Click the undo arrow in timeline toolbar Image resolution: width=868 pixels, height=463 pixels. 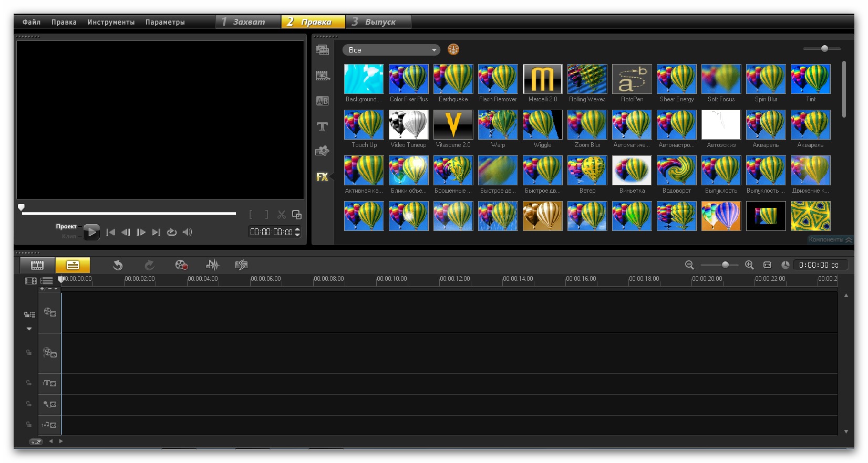[x=118, y=265]
